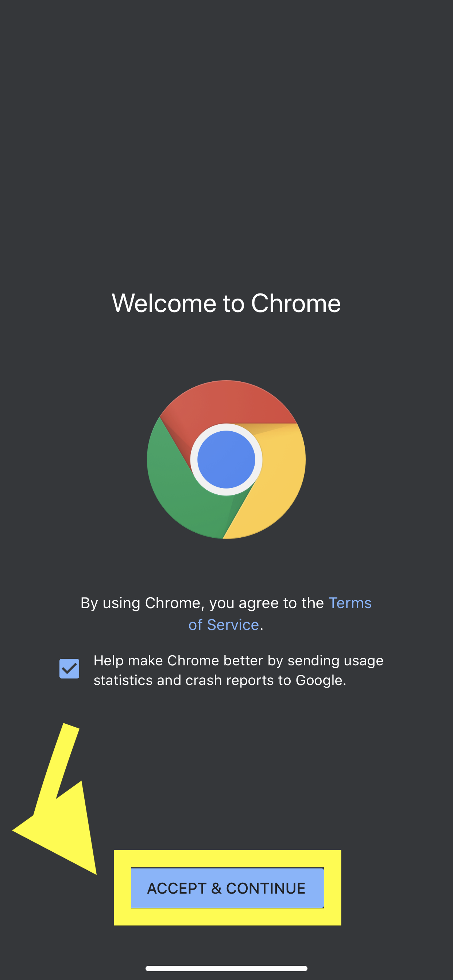Click the checkmark inside the blue checkbox
Image resolution: width=453 pixels, height=980 pixels.
click(69, 669)
